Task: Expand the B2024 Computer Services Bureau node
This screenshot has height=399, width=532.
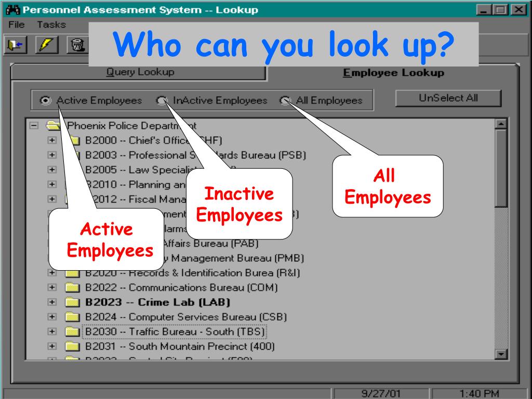Action: point(52,317)
